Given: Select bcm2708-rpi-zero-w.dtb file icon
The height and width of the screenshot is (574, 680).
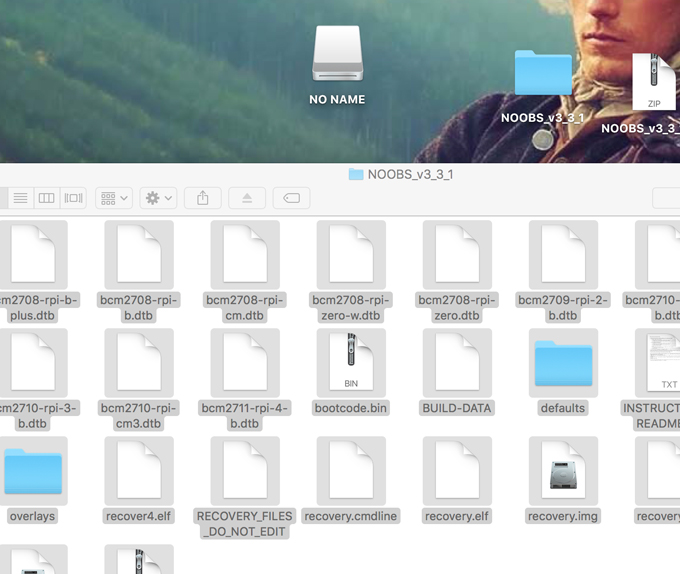Looking at the screenshot, I should 351,254.
